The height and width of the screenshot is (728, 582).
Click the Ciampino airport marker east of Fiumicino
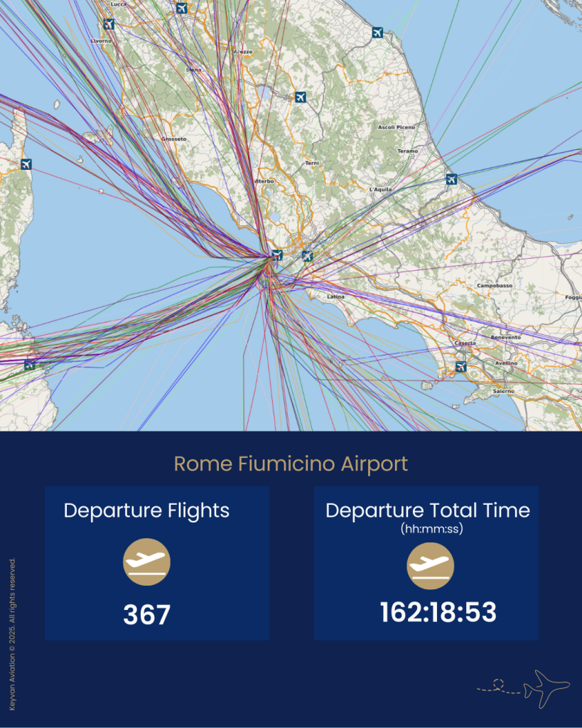[x=307, y=256]
